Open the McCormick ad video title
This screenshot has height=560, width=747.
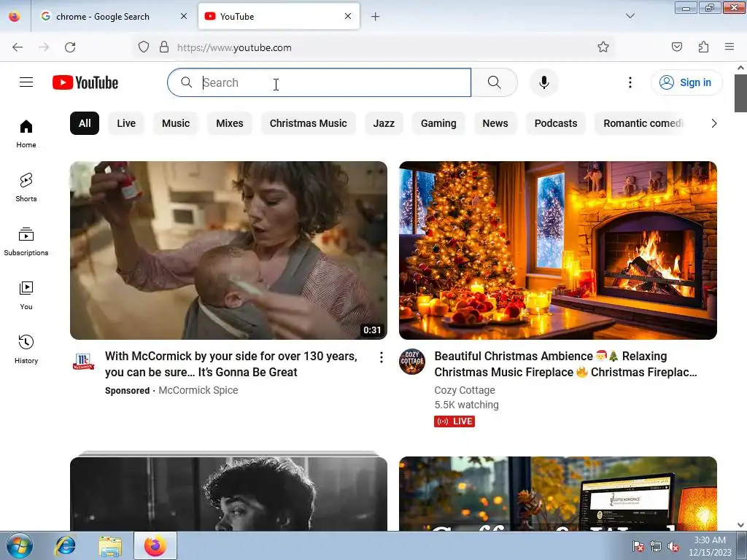coord(231,364)
